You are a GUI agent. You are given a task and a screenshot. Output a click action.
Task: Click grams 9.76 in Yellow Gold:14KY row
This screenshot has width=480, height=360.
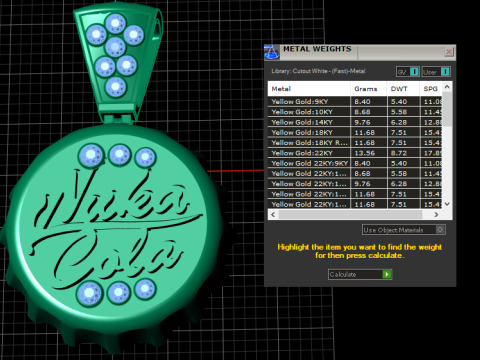362,122
